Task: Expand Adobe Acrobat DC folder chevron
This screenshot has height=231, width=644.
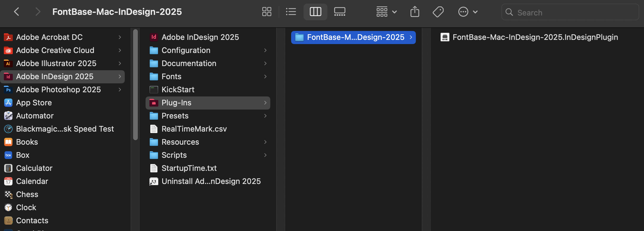Action: (120, 37)
